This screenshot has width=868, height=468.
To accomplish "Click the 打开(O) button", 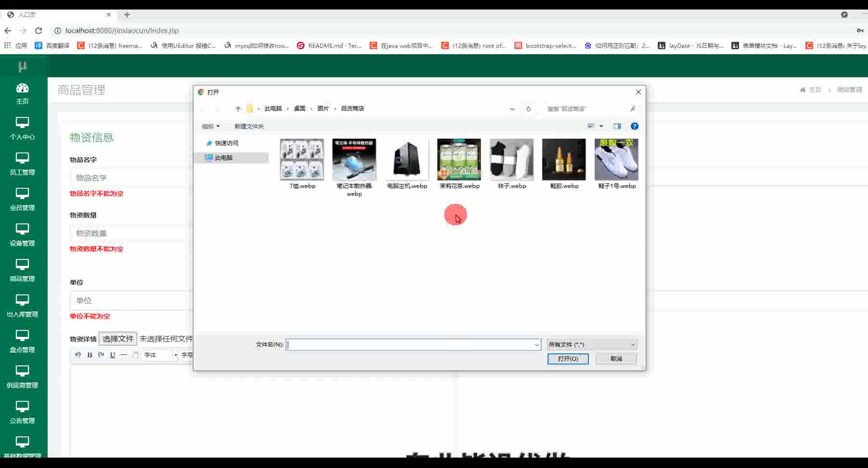I will tap(568, 359).
